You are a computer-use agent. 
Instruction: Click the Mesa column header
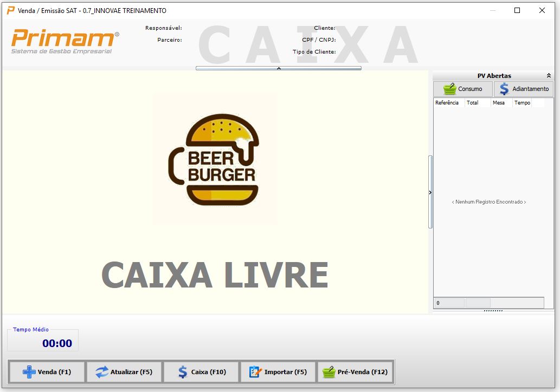(x=501, y=103)
